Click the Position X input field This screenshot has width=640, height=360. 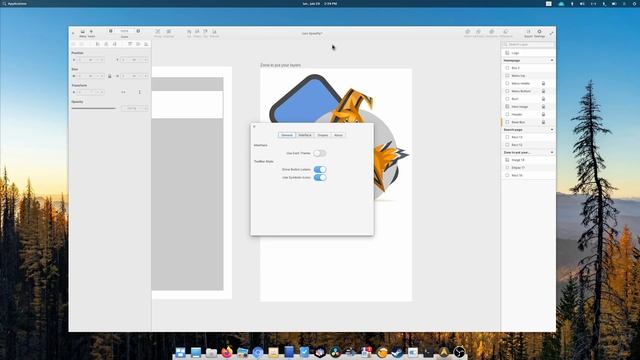(x=91, y=60)
